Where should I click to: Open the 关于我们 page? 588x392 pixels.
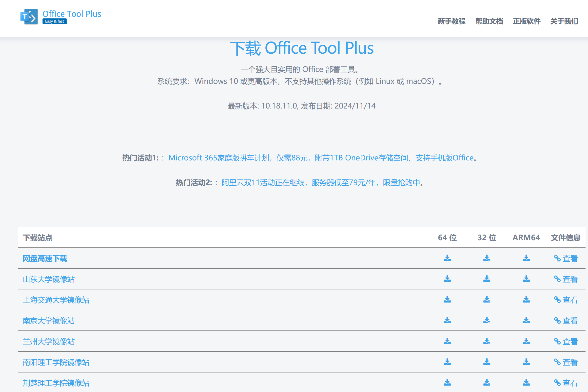[x=564, y=21]
